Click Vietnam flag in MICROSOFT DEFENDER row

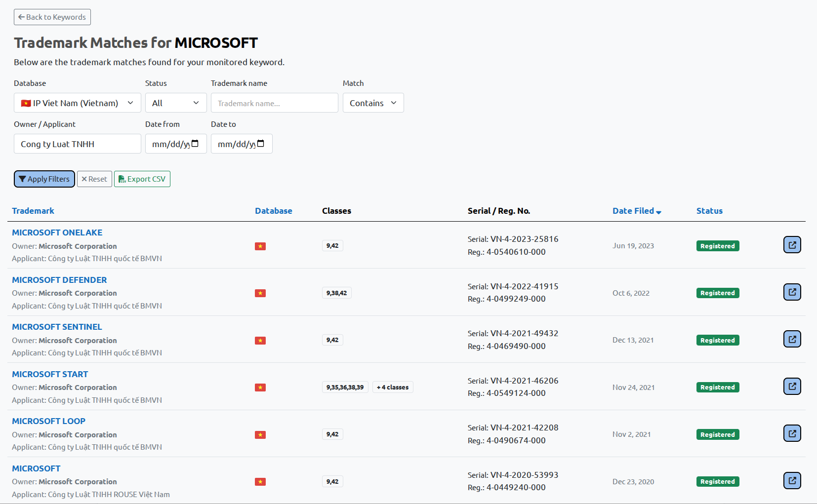260,293
